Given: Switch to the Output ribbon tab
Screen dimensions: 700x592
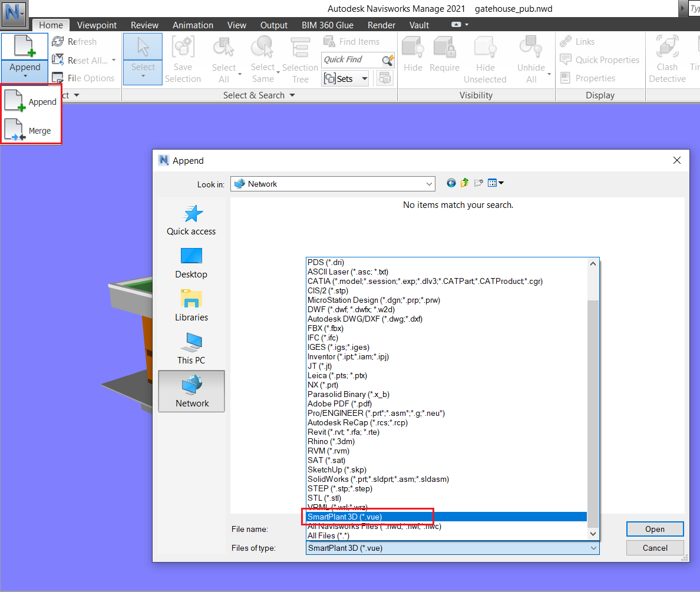Looking at the screenshot, I should pyautogui.click(x=273, y=25).
